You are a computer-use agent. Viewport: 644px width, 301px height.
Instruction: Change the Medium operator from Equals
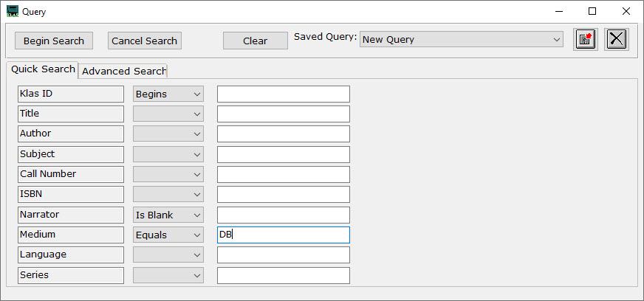pos(168,235)
